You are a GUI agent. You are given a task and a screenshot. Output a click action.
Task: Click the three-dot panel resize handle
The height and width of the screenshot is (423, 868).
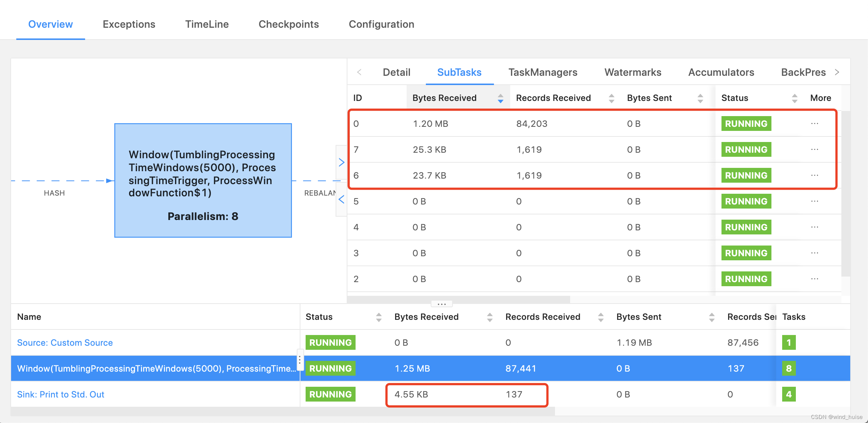click(441, 304)
